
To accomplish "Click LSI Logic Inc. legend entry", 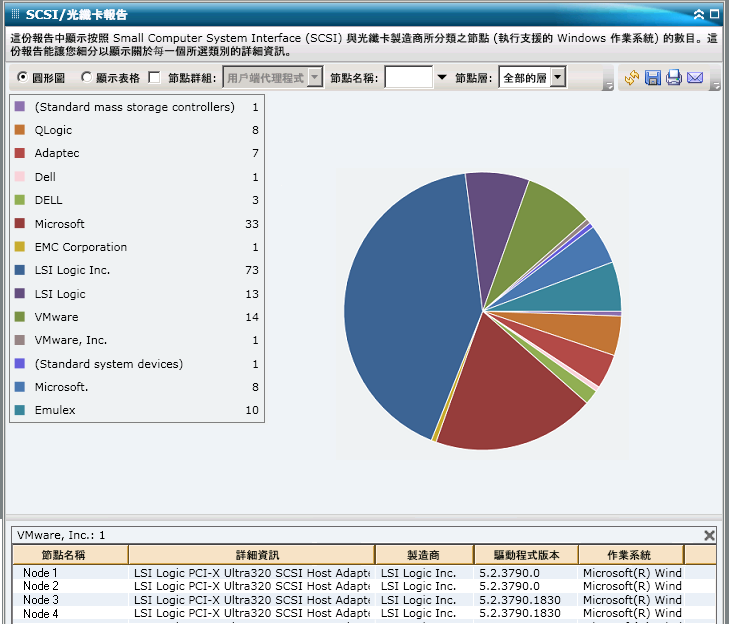I will point(72,270).
